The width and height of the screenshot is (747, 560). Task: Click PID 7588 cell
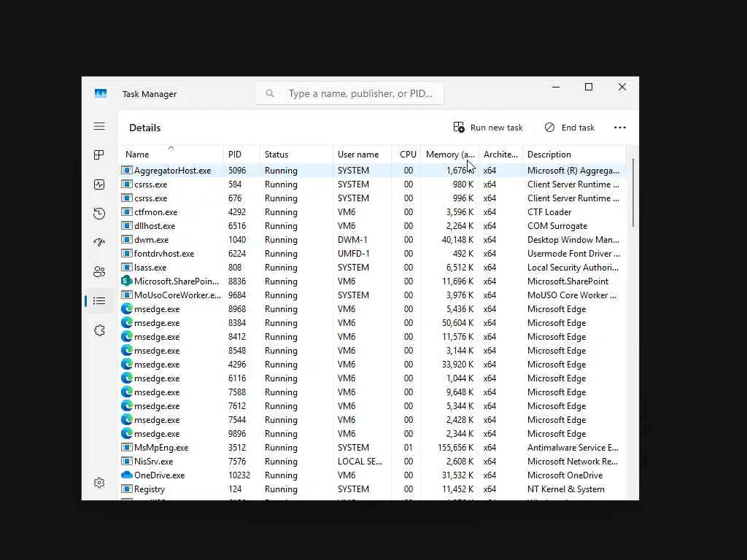(x=237, y=392)
